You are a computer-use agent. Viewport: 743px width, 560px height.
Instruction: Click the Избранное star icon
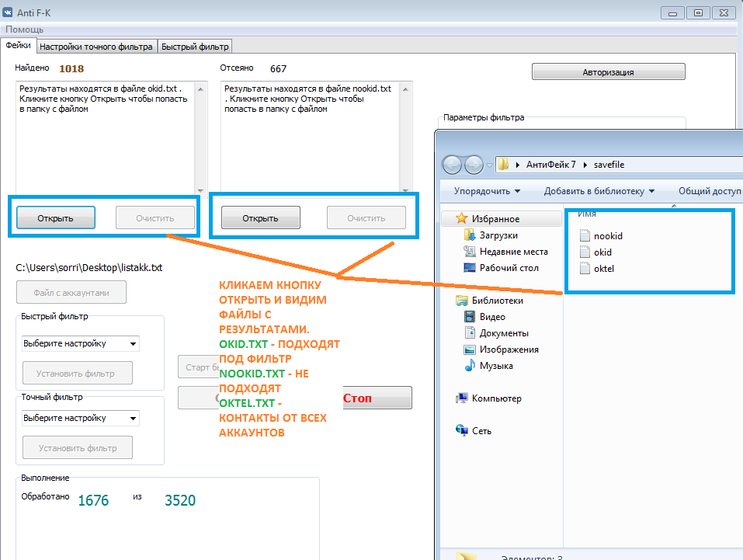(x=461, y=218)
